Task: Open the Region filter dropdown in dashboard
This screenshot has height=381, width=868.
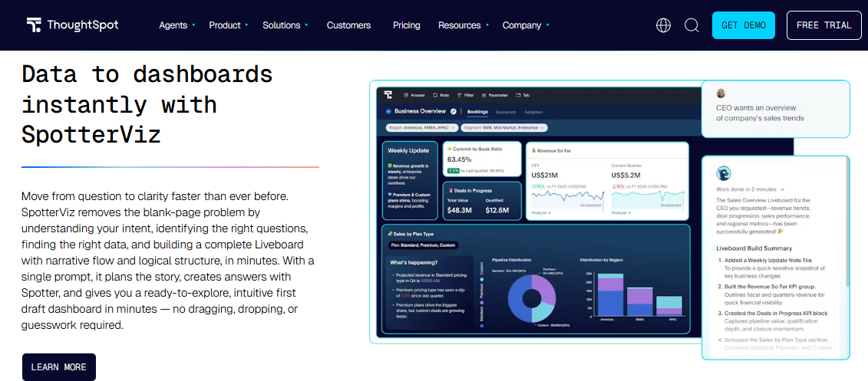Action: (x=422, y=128)
